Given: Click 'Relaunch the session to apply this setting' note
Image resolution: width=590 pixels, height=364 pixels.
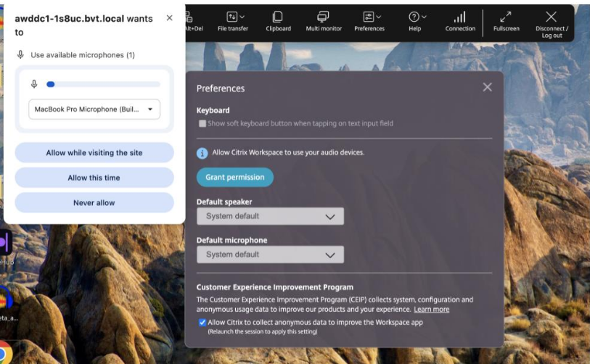Looking at the screenshot, I should (x=263, y=331).
